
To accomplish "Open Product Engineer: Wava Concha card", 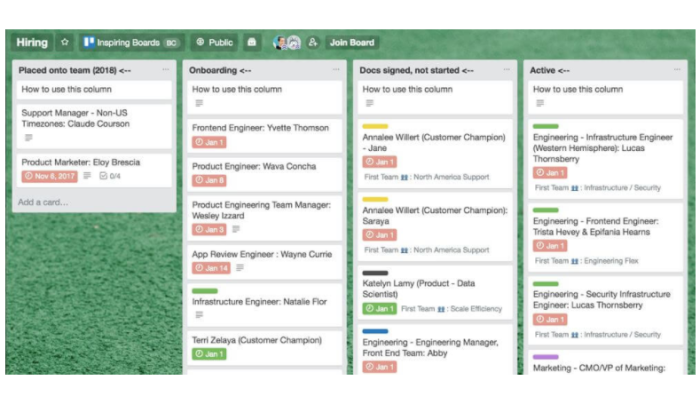I will [x=265, y=174].
